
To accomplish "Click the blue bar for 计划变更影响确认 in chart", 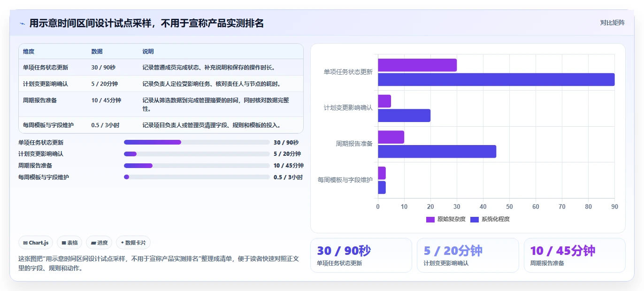I will (x=404, y=115).
